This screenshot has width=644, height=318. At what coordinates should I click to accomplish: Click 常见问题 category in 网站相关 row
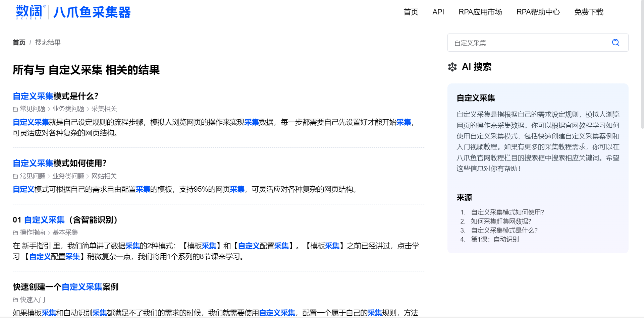tap(33, 176)
